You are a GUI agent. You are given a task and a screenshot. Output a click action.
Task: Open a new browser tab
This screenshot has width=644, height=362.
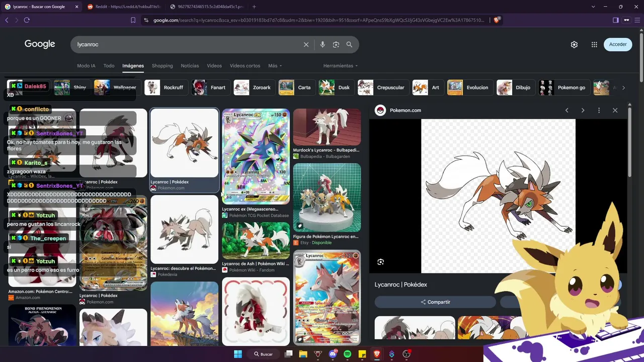[254, 7]
